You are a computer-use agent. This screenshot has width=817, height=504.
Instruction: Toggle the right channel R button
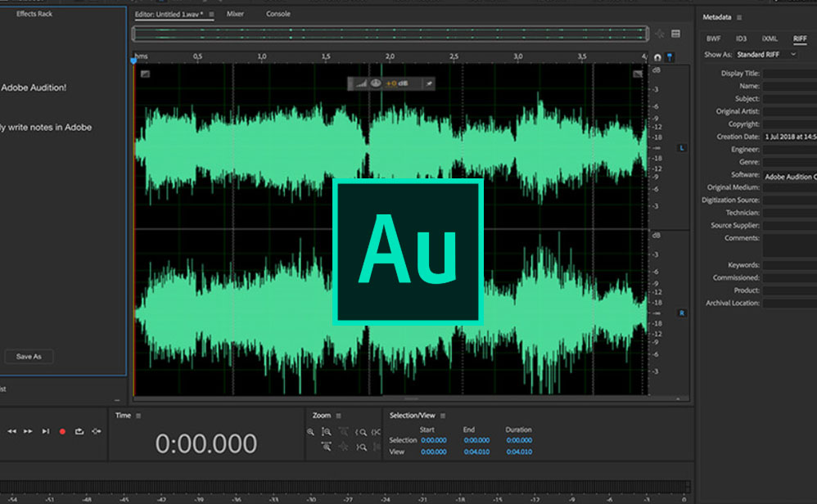pyautogui.click(x=682, y=313)
